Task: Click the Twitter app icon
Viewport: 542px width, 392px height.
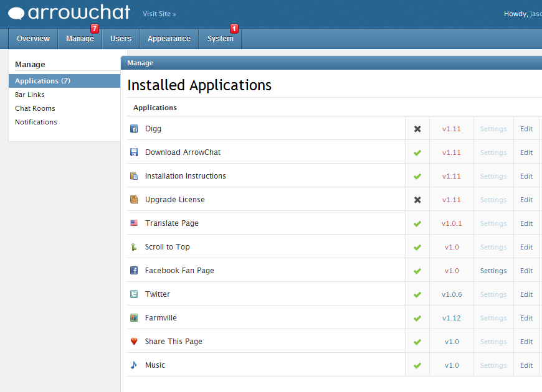Action: point(134,294)
